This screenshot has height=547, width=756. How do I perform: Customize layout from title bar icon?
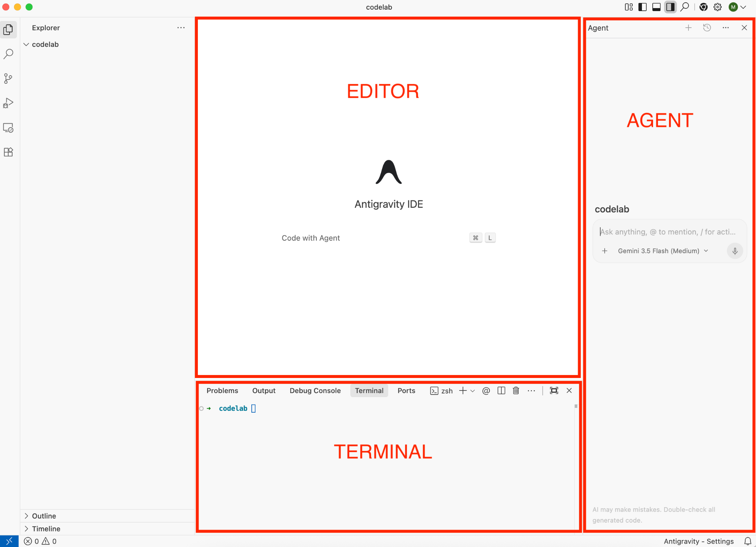[629, 7]
